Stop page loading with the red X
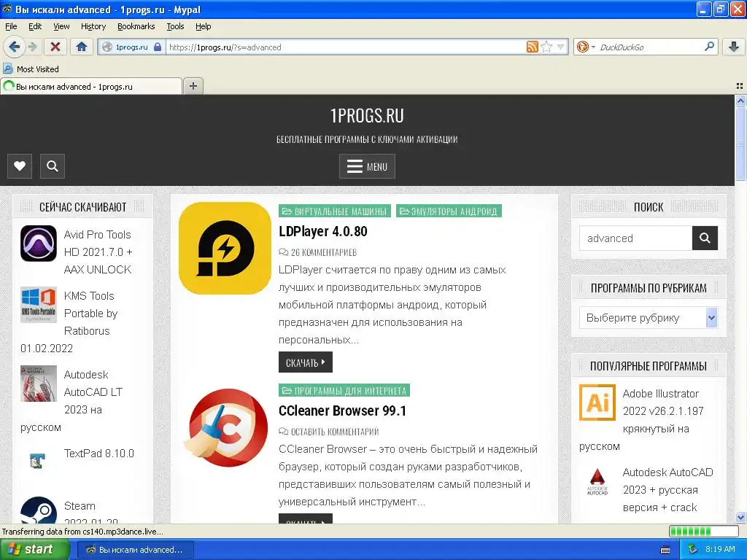This screenshot has height=560, width=747. [55, 47]
